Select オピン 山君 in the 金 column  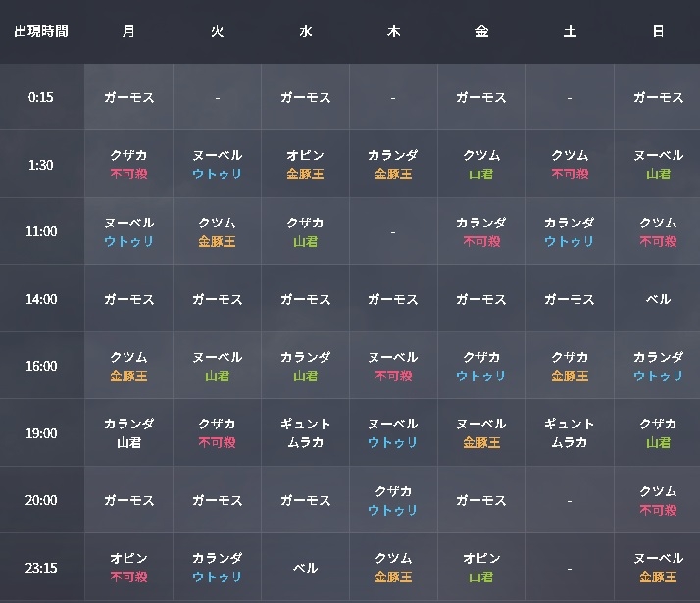tap(481, 567)
